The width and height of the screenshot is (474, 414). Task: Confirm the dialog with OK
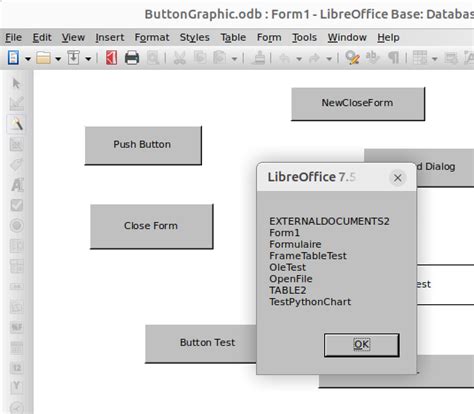(x=362, y=345)
